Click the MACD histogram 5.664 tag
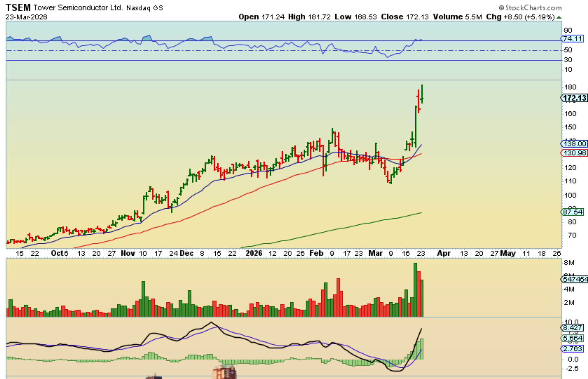The height and width of the screenshot is (379, 588). pos(572,338)
